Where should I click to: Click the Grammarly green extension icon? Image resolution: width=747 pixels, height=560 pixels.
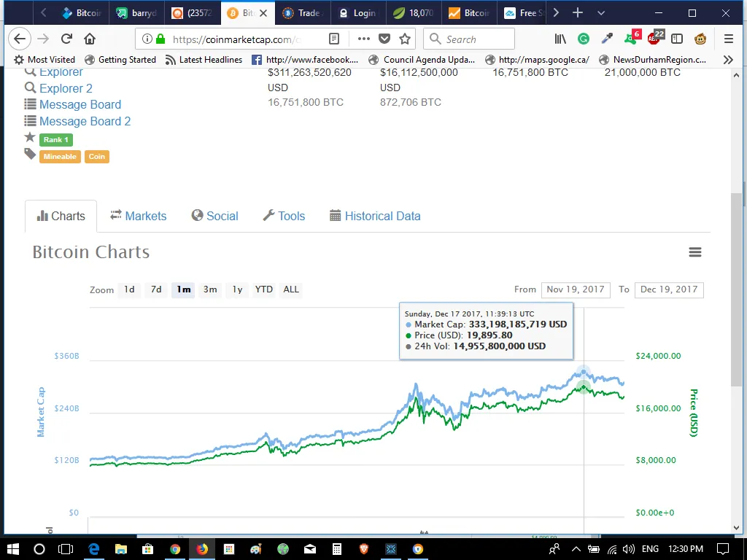click(583, 39)
